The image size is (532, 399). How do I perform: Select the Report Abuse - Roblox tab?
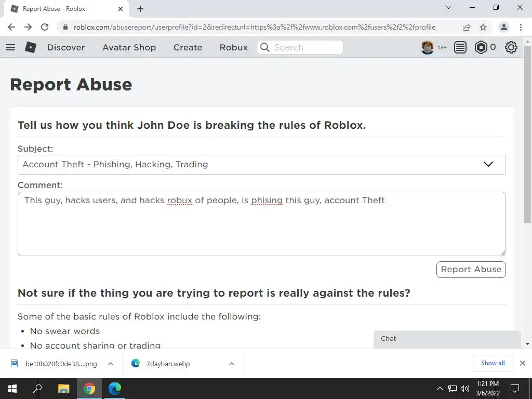[66, 9]
